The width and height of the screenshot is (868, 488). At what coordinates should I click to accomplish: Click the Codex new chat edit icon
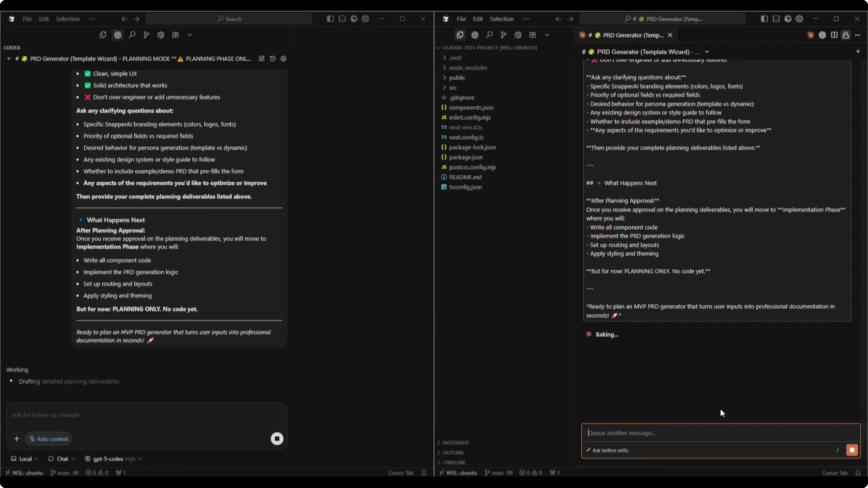[x=262, y=59]
